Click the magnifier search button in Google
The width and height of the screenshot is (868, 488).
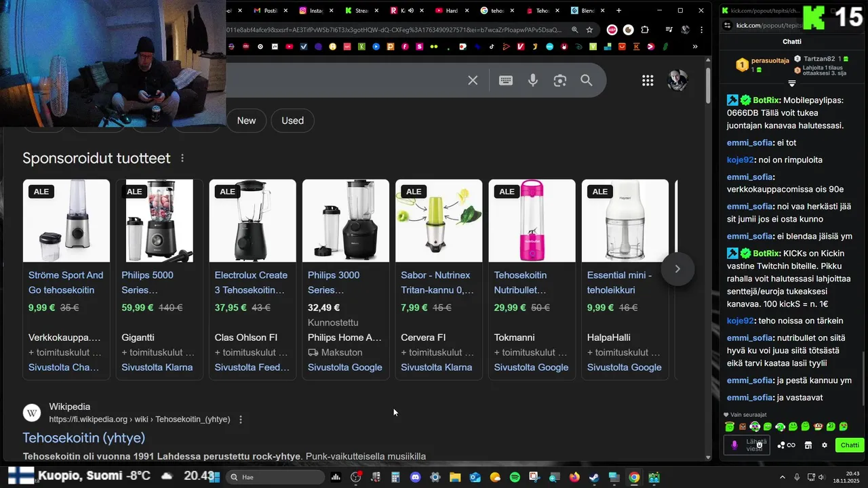[587, 81]
